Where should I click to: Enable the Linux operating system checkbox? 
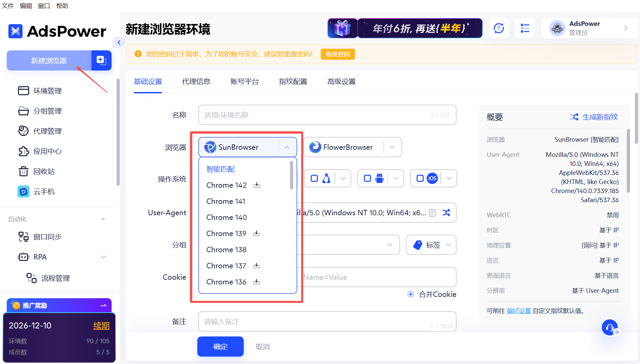tap(315, 178)
